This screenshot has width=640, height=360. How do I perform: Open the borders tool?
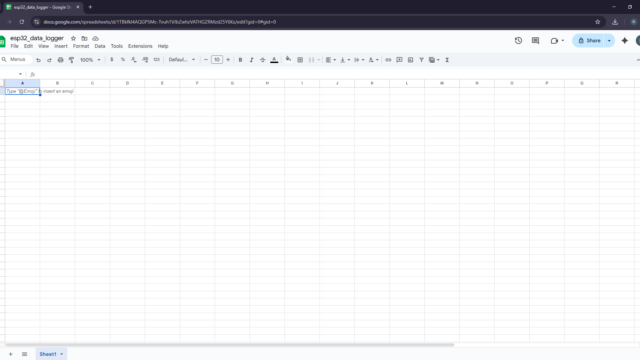tap(300, 60)
